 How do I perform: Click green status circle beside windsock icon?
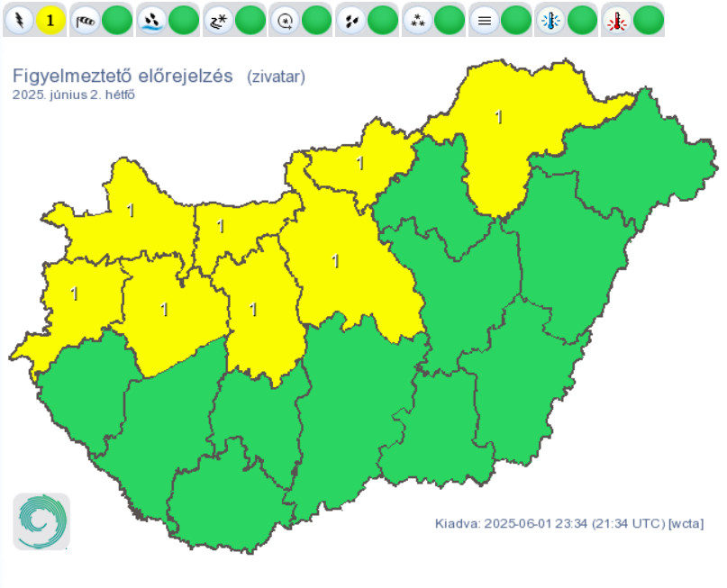tap(117, 19)
